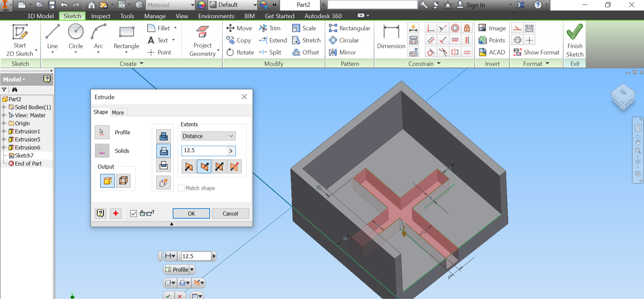Select the Trim tool
The width and height of the screenshot is (644, 299).
tap(270, 28)
